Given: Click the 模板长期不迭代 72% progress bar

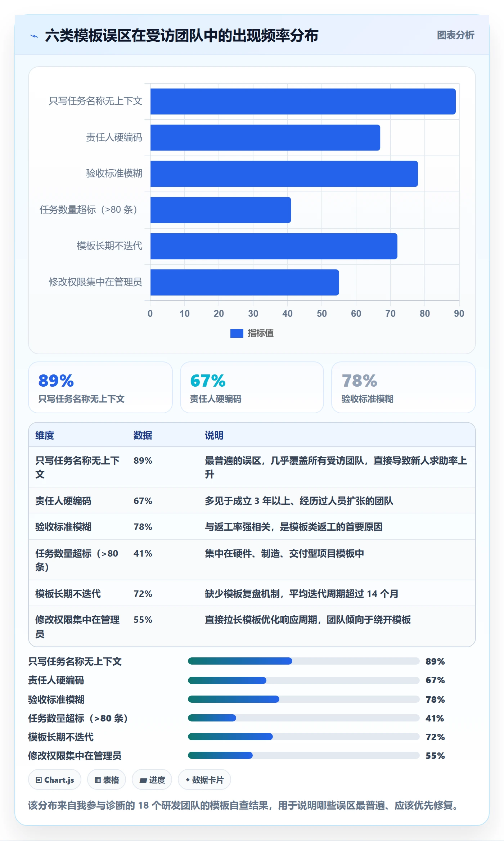Looking at the screenshot, I should (x=303, y=737).
